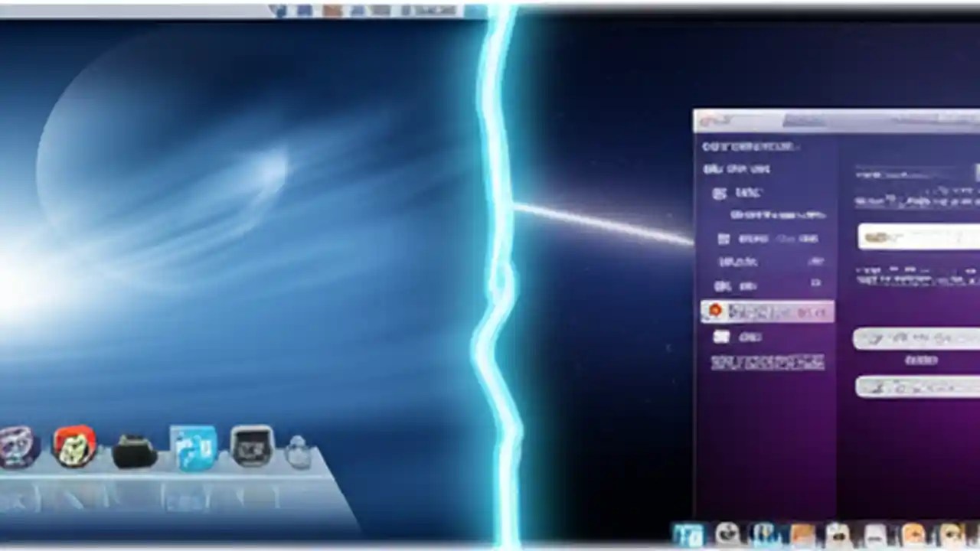
Task: Open the orange folder icon in the bottom taskbar
Action: click(x=801, y=533)
